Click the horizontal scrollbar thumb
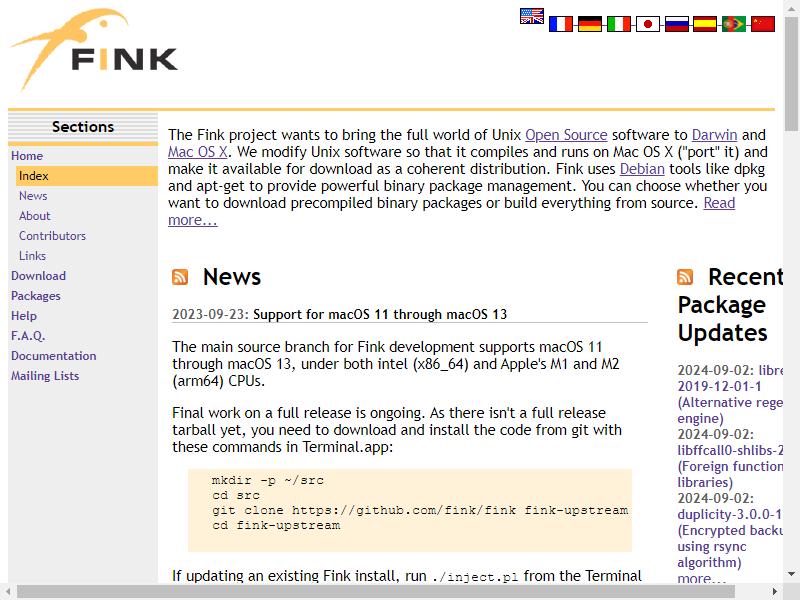The image size is (800, 600). pos(376,592)
